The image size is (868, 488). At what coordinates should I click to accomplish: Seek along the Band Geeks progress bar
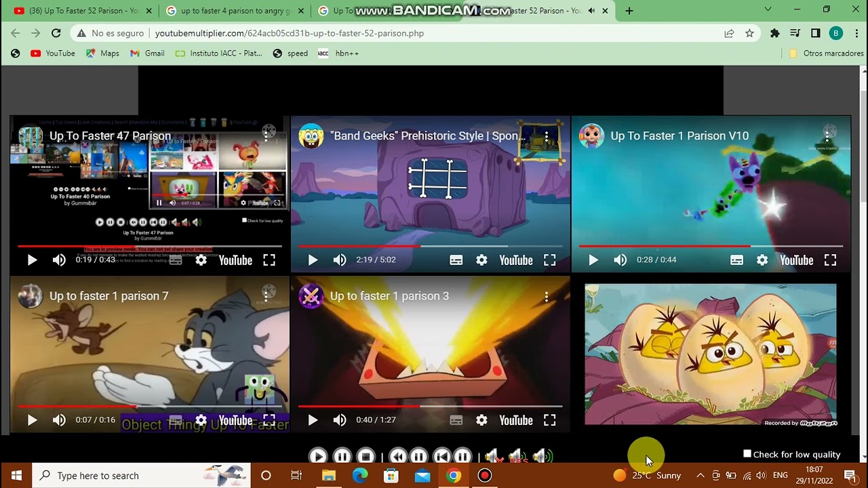tap(431, 246)
